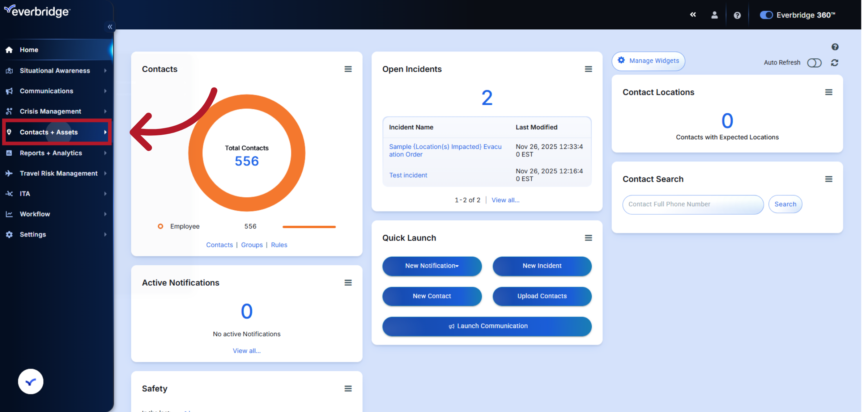Collapse the sidebar with the double-chevron
The width and height of the screenshot is (868, 412).
point(110,26)
